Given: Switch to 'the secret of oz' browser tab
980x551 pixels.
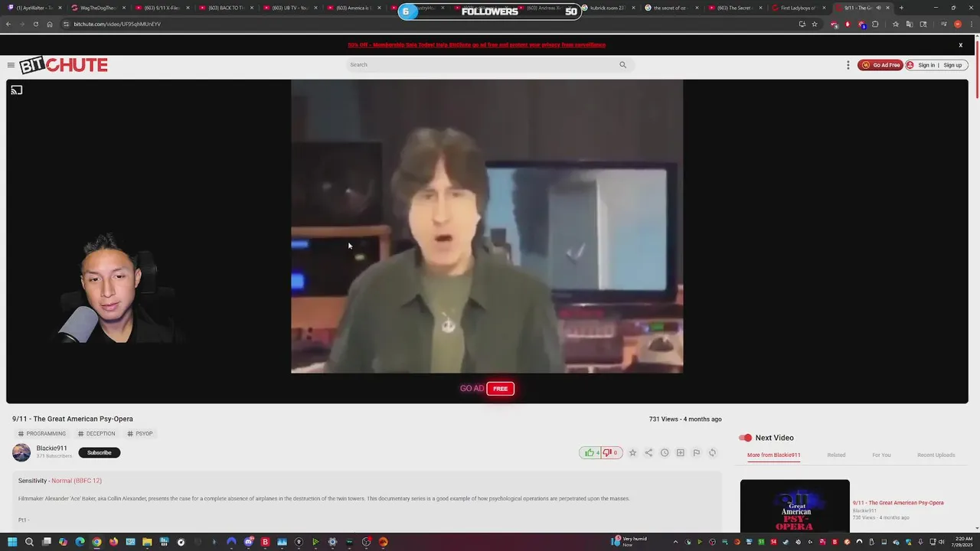Looking at the screenshot, I should click(x=671, y=8).
